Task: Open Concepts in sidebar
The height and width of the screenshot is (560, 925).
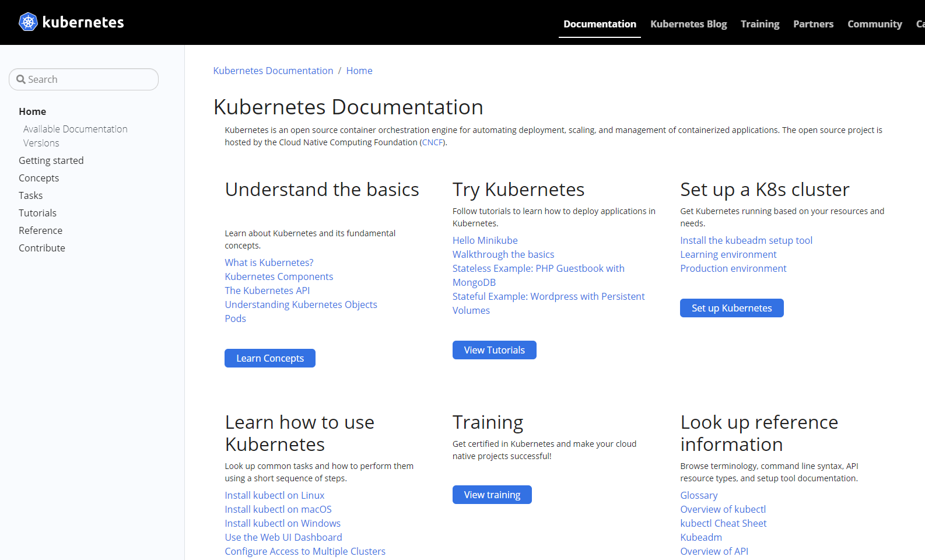Action: click(x=38, y=178)
